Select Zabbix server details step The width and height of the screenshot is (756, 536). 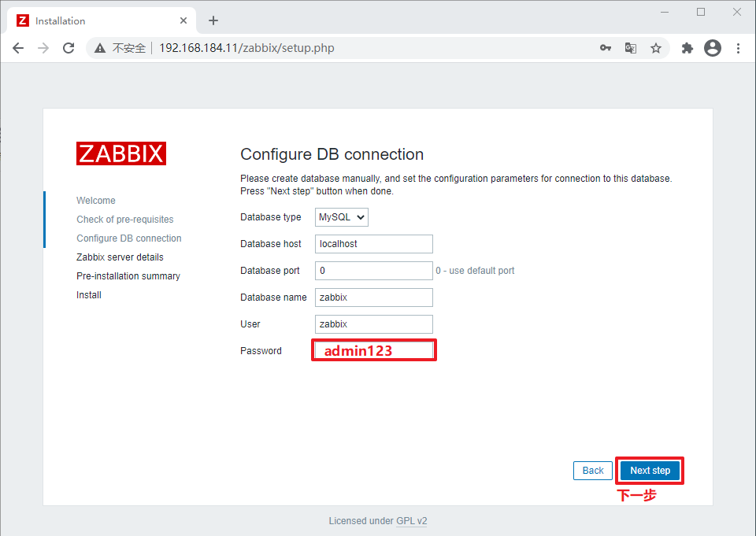120,257
